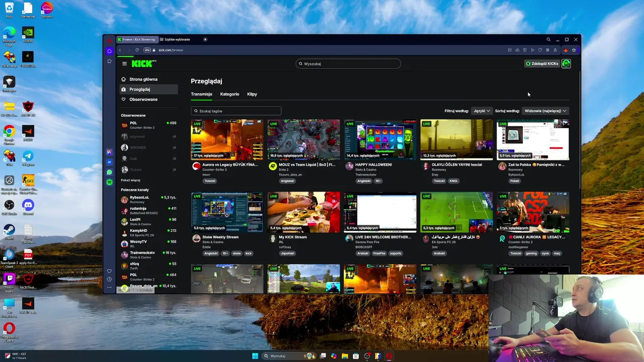Click the Japoński tag under My KICK Stream

point(287,253)
